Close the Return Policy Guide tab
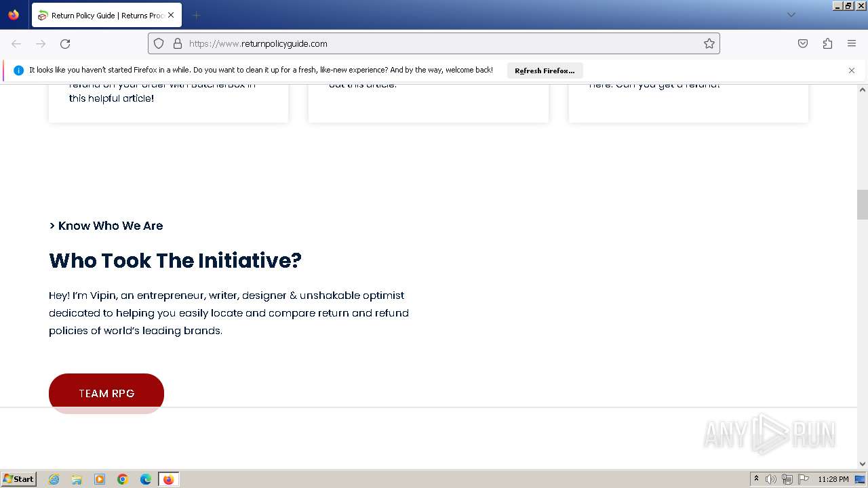The width and height of the screenshot is (868, 488). [171, 15]
